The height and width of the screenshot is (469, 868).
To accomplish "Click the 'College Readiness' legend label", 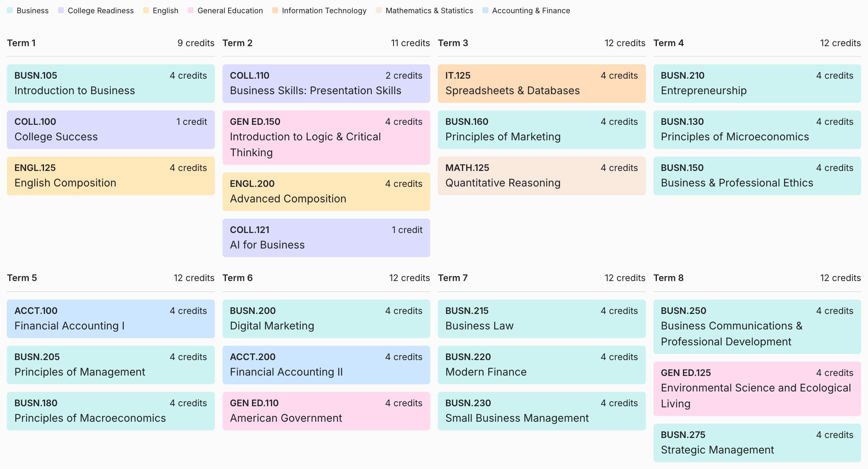I will (x=101, y=11).
